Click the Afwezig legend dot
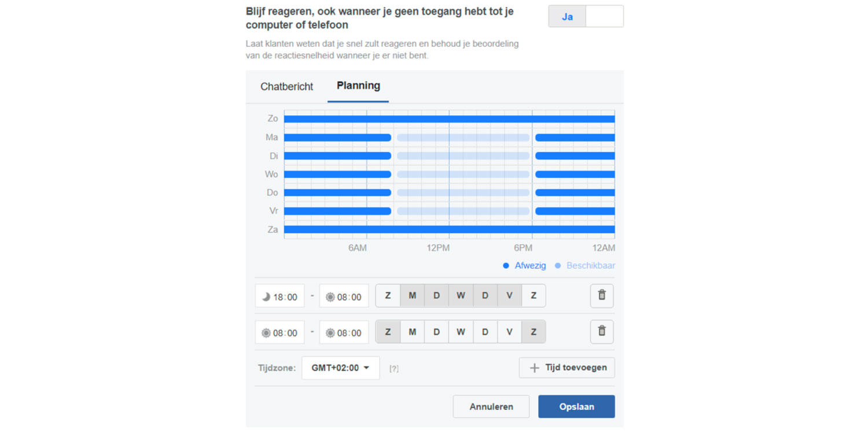This screenshot has width=868, height=432. pos(506,266)
